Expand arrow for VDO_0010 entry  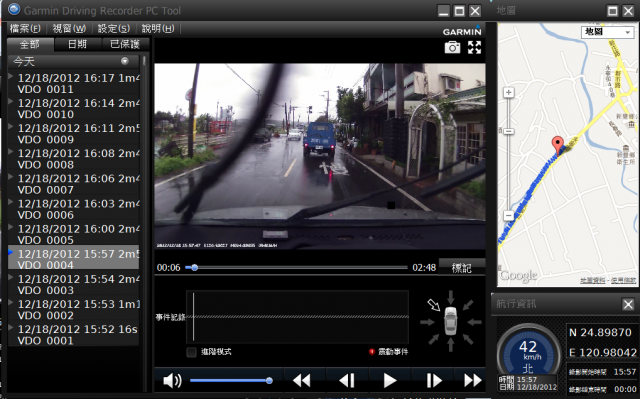point(11,101)
